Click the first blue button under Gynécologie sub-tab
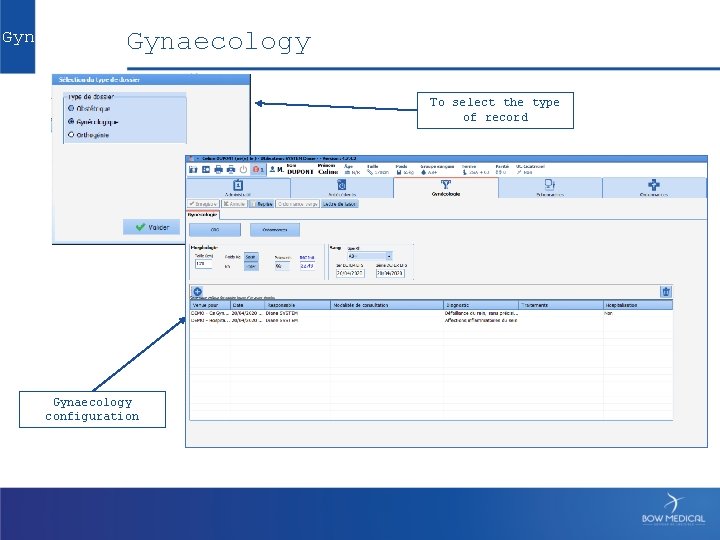This screenshot has height=540, width=720. coord(215,230)
